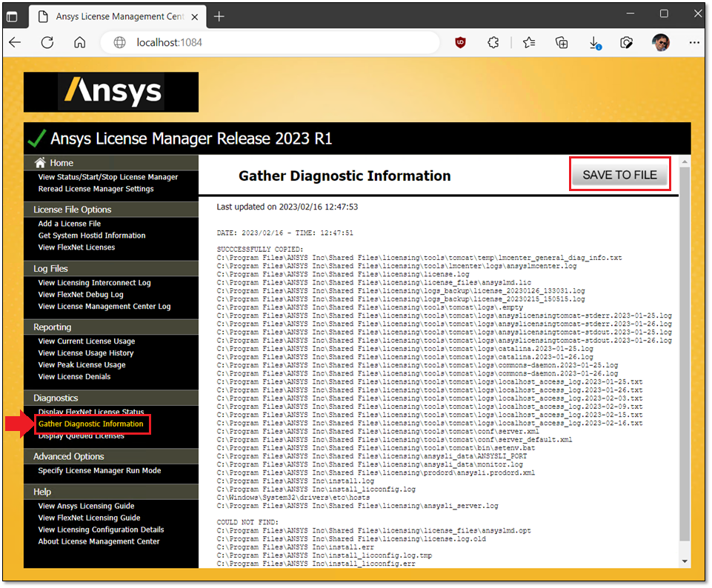Open Collections icon in toolbar

point(562,43)
